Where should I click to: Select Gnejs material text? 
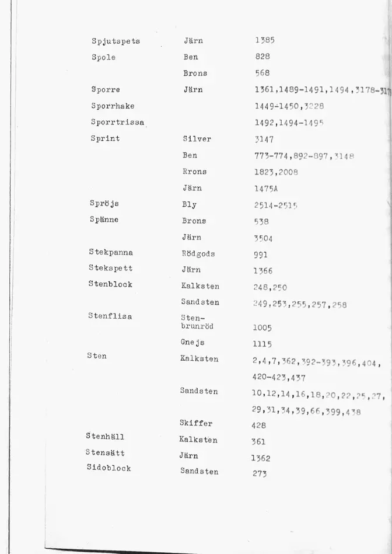[x=192, y=342]
